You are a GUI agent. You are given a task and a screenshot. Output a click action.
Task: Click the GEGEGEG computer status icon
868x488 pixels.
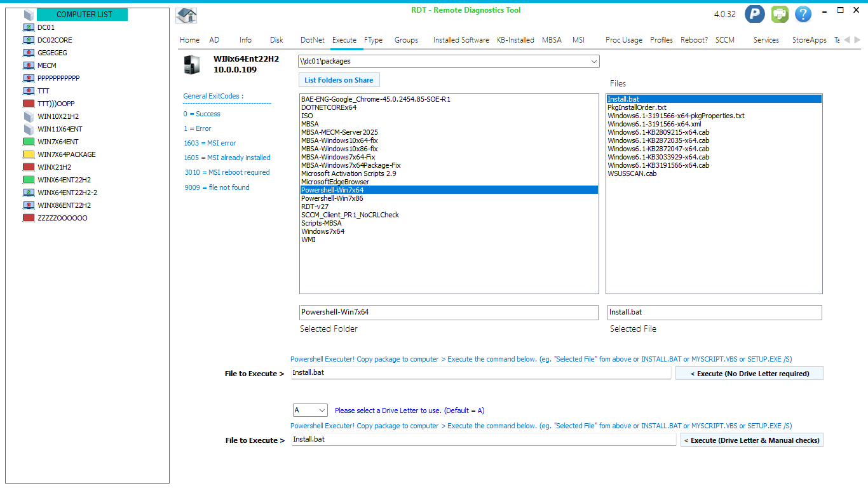[29, 53]
